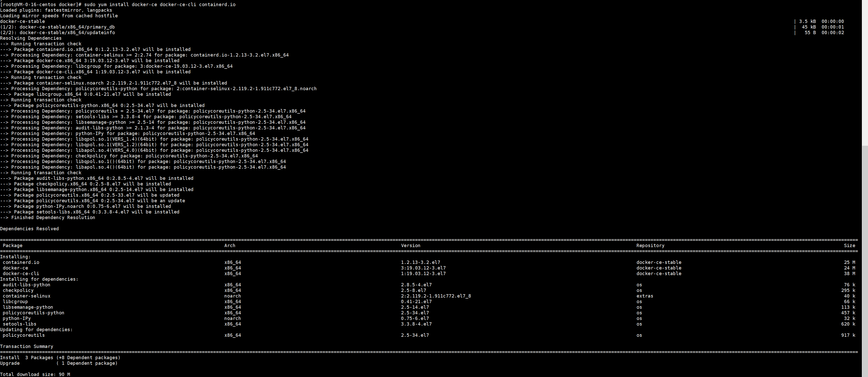Click 'policycoreutils.x86_64 0:2.5-33.el7 will be updated'

108,195
